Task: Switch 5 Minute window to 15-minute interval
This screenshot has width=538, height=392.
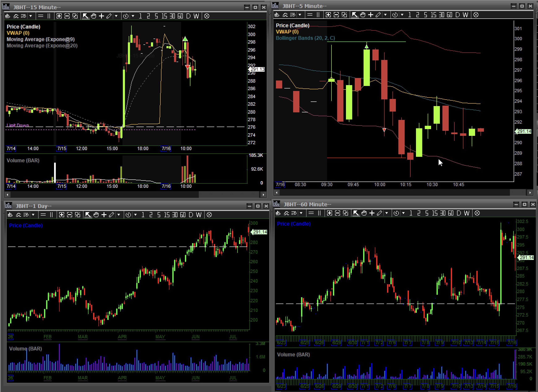Action: tap(433, 15)
